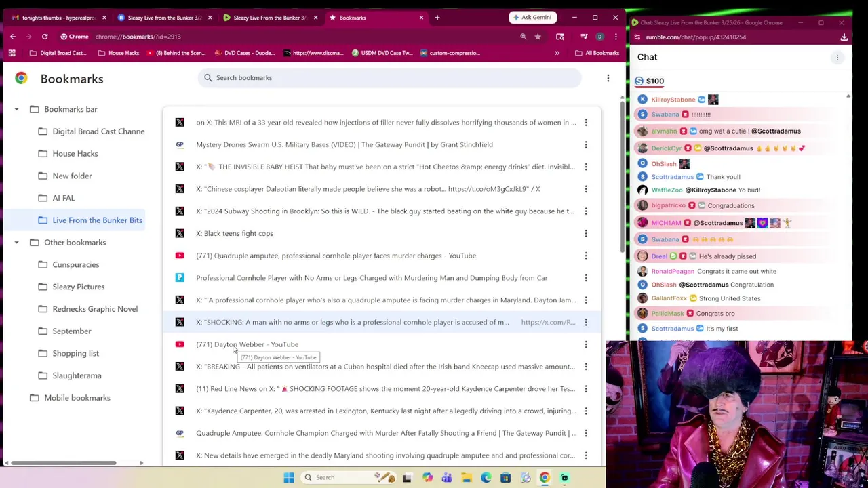Click the bookmarks list vertical scrollbar
The image size is (868, 488).
tap(622, 176)
